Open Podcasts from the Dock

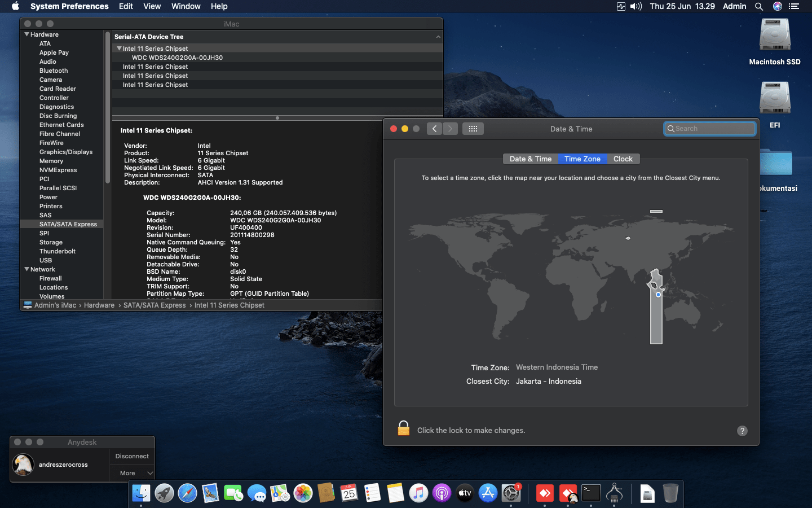coord(442,493)
